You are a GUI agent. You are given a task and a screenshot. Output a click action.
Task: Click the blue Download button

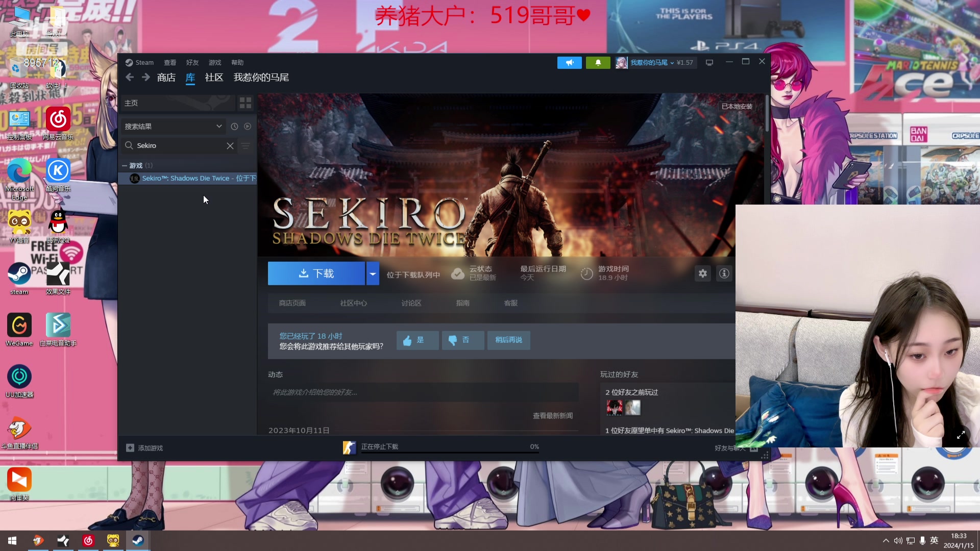pyautogui.click(x=316, y=274)
